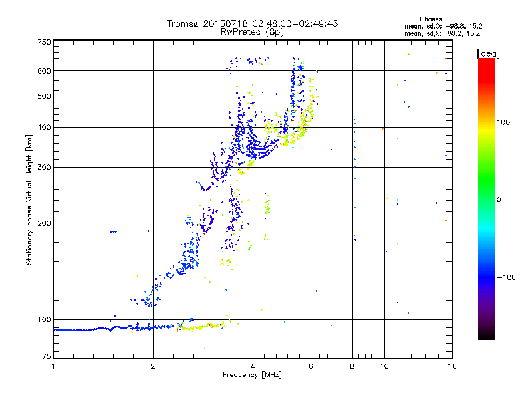Select the 'mean, sd,O: -98.8, 15.2' line
Image resolution: width=532 pixels, height=399 pixels.
click(x=443, y=26)
